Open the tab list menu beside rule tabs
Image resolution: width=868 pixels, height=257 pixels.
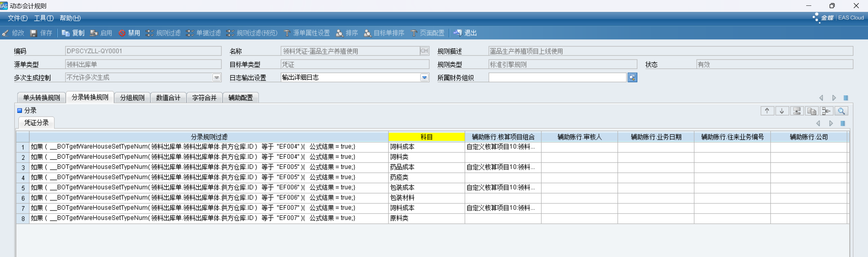846,98
